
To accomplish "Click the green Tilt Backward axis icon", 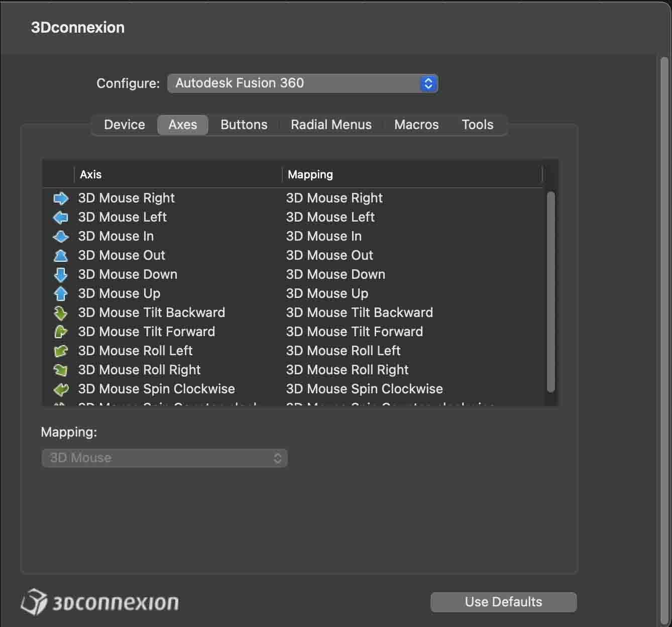I will point(61,313).
